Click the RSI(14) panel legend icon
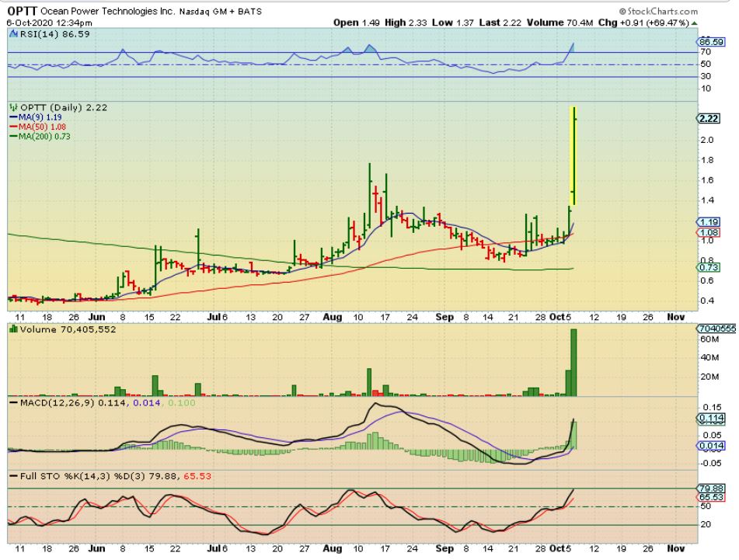The width and height of the screenshot is (739, 560). [x=13, y=36]
